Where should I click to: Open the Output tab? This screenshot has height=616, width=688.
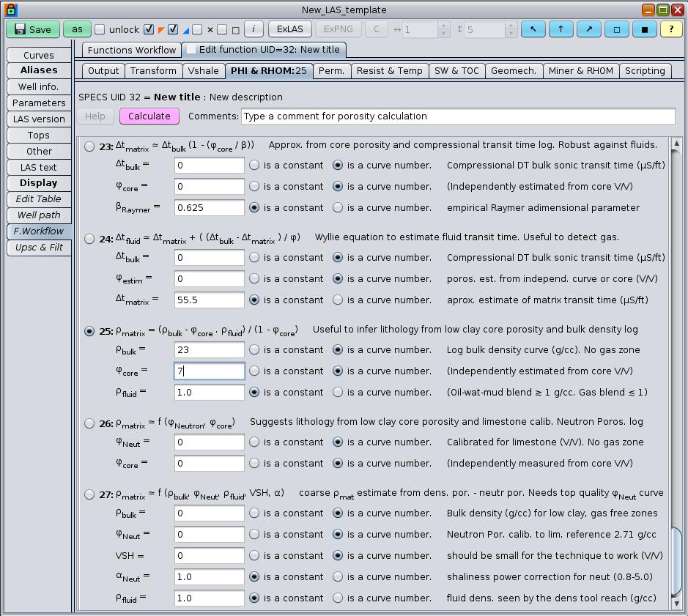(x=103, y=70)
